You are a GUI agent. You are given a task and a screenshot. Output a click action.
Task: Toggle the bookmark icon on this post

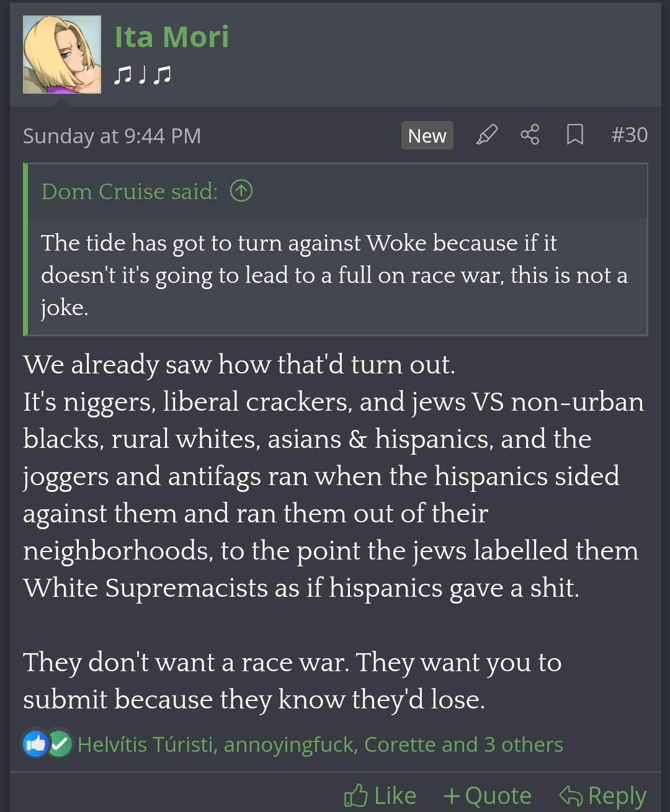tap(575, 135)
